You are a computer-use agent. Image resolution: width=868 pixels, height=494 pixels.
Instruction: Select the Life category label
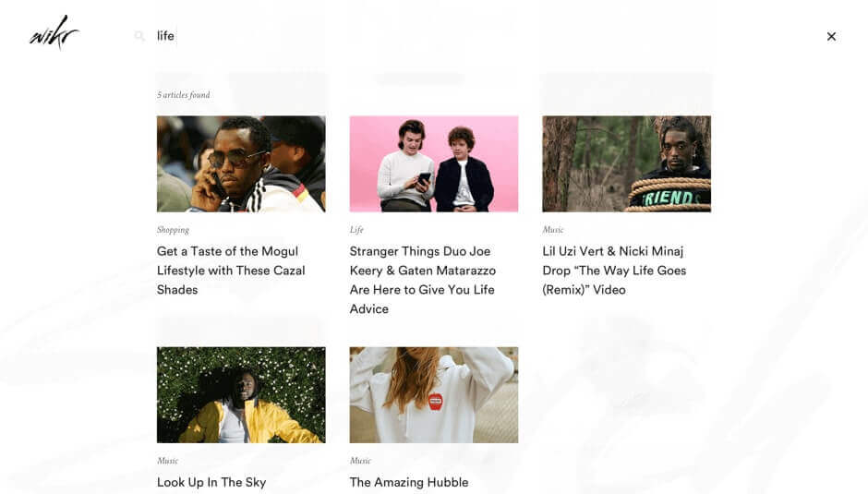pyautogui.click(x=356, y=230)
